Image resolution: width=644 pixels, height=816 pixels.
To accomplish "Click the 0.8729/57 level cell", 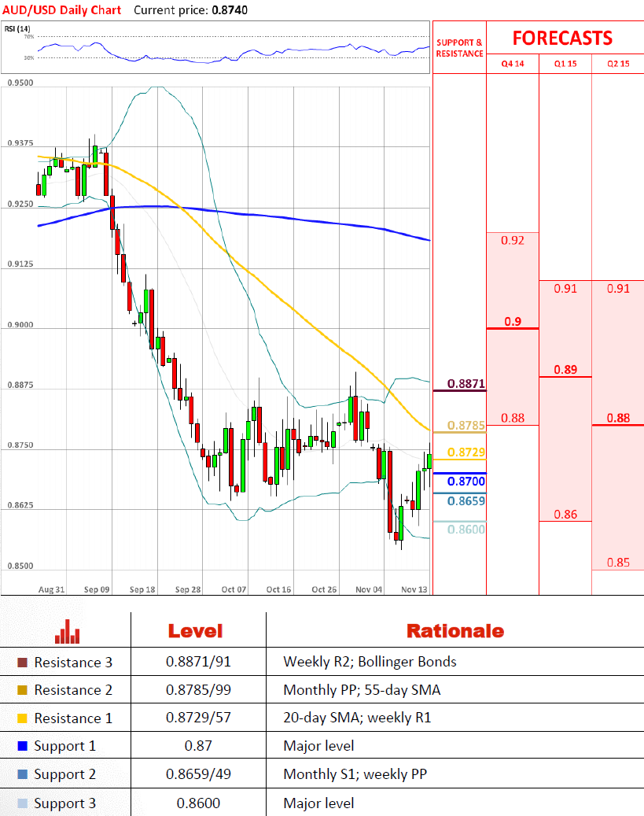I will pos(198,718).
